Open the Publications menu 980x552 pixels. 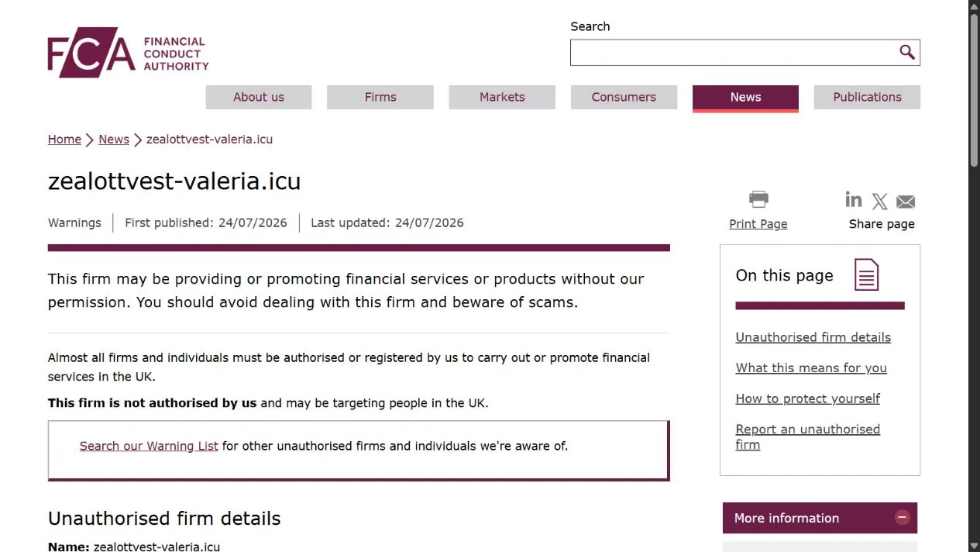point(867,97)
